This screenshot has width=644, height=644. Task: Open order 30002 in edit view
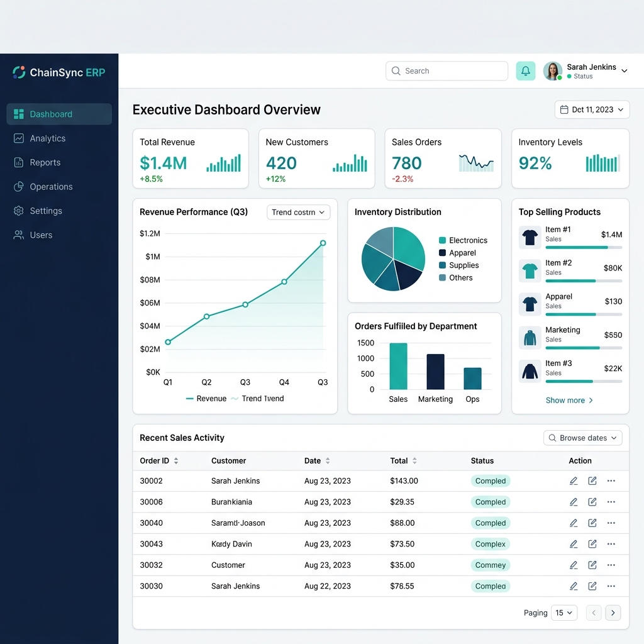coord(592,481)
